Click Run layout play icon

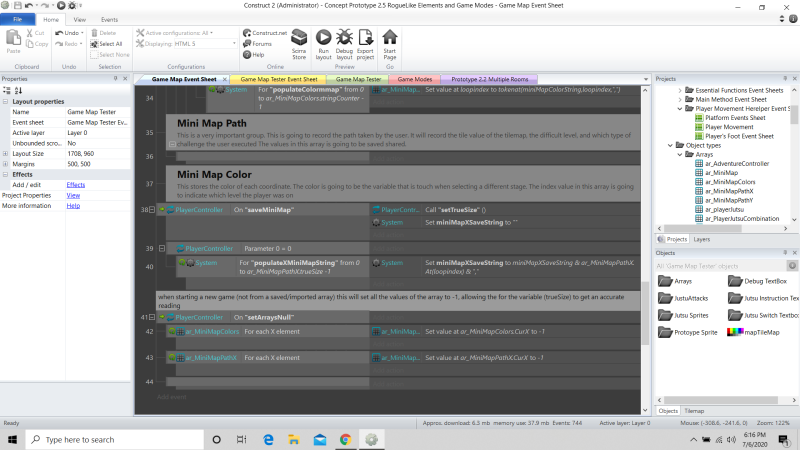[x=323, y=38]
